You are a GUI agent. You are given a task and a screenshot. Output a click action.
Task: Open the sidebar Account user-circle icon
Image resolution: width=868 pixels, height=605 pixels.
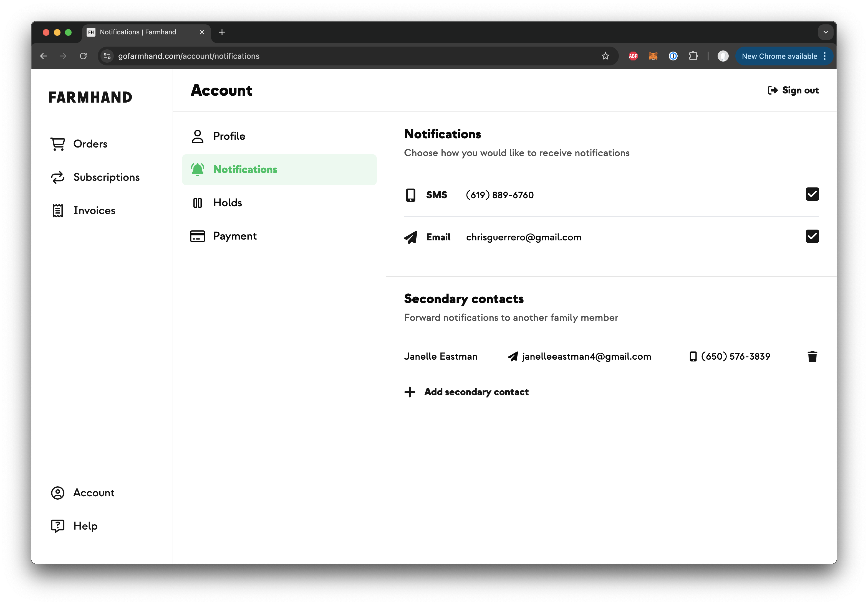57,493
